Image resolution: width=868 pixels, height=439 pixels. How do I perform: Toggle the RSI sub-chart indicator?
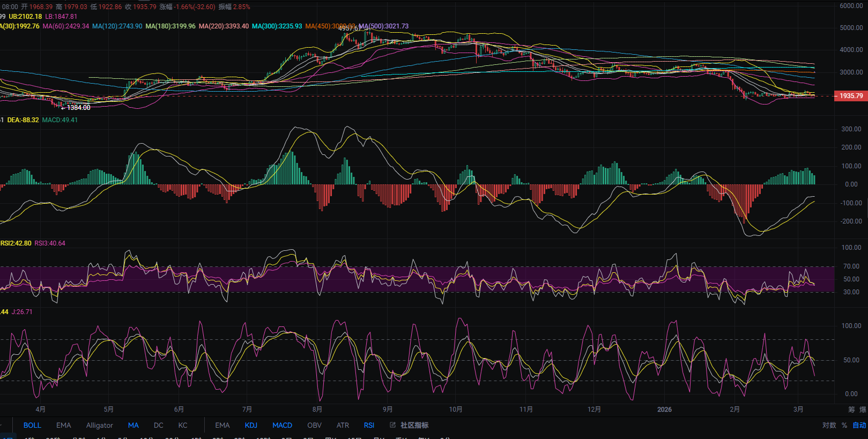(x=369, y=425)
